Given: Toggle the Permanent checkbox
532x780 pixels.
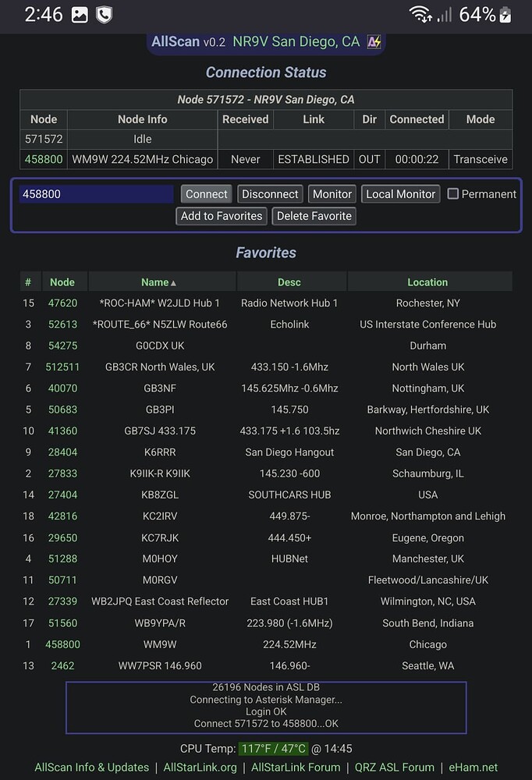Looking at the screenshot, I should [x=453, y=193].
